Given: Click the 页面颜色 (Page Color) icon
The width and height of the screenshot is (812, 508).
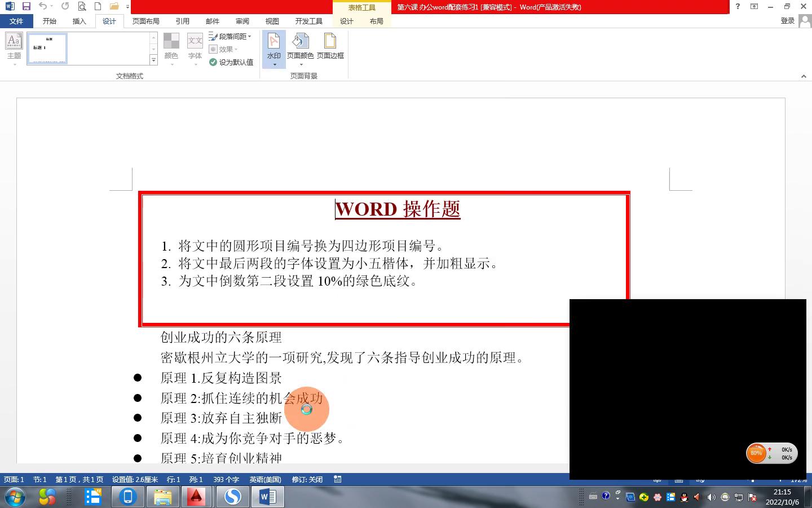Looking at the screenshot, I should (x=300, y=45).
